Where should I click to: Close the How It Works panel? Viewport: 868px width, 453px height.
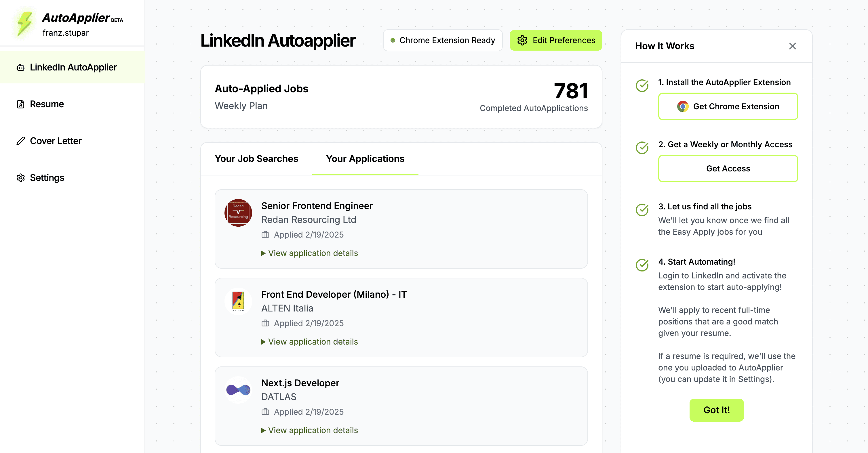tap(793, 46)
